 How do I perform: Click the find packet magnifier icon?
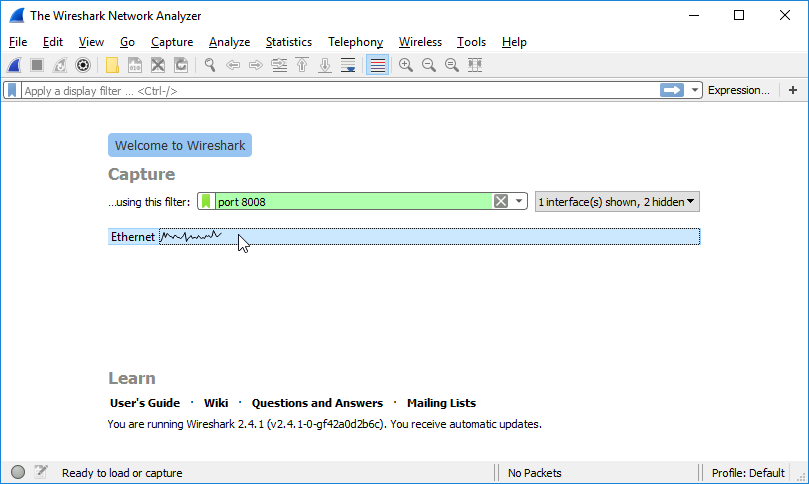coord(209,65)
